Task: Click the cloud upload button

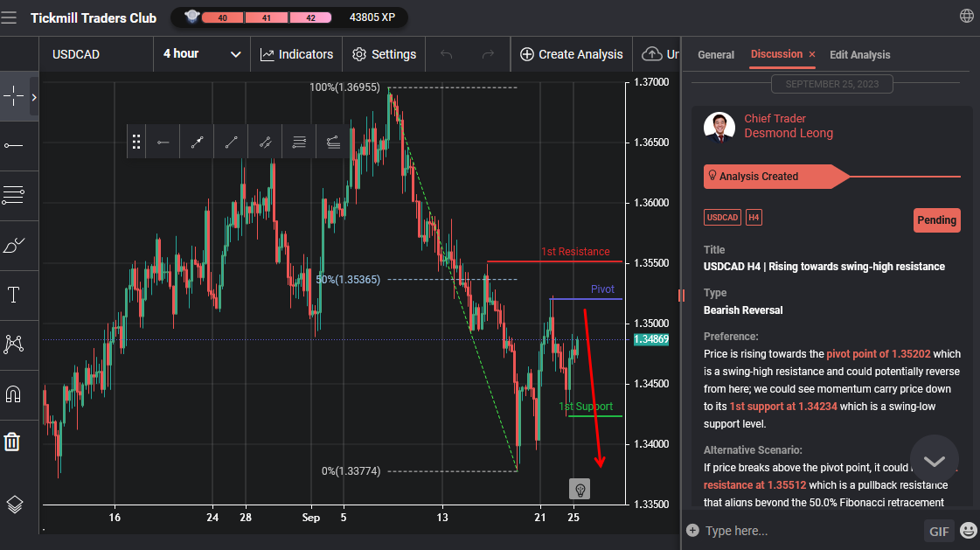Action: pos(659,54)
